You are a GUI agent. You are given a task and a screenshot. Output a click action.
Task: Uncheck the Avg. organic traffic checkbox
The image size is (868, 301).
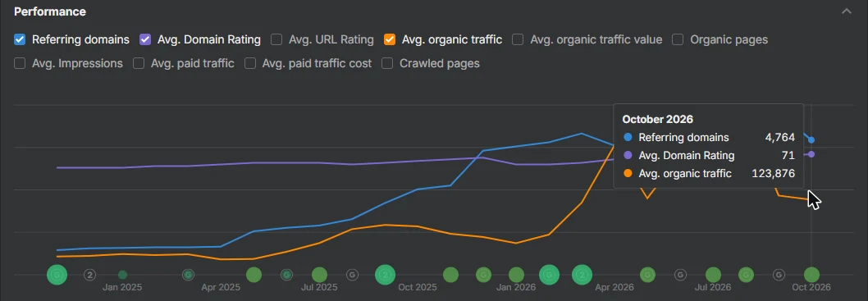click(x=389, y=39)
